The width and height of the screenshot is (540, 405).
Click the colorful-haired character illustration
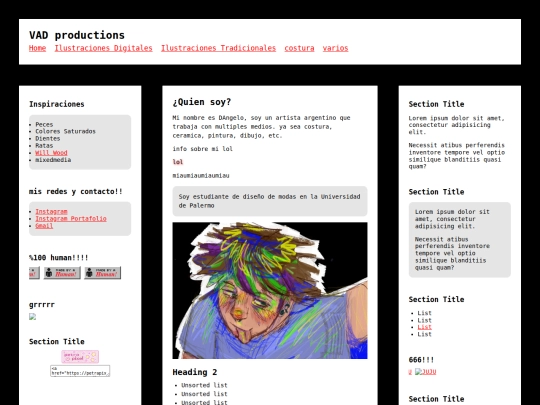coord(270,291)
